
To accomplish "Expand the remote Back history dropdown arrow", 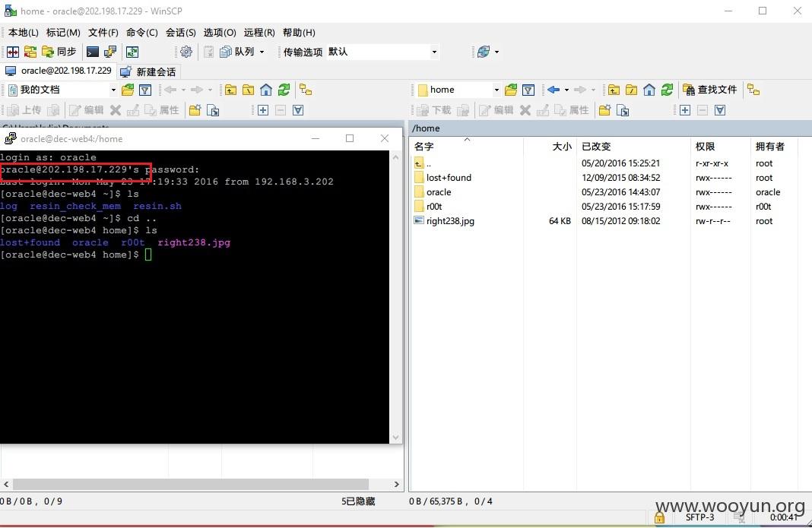I will coord(566,90).
